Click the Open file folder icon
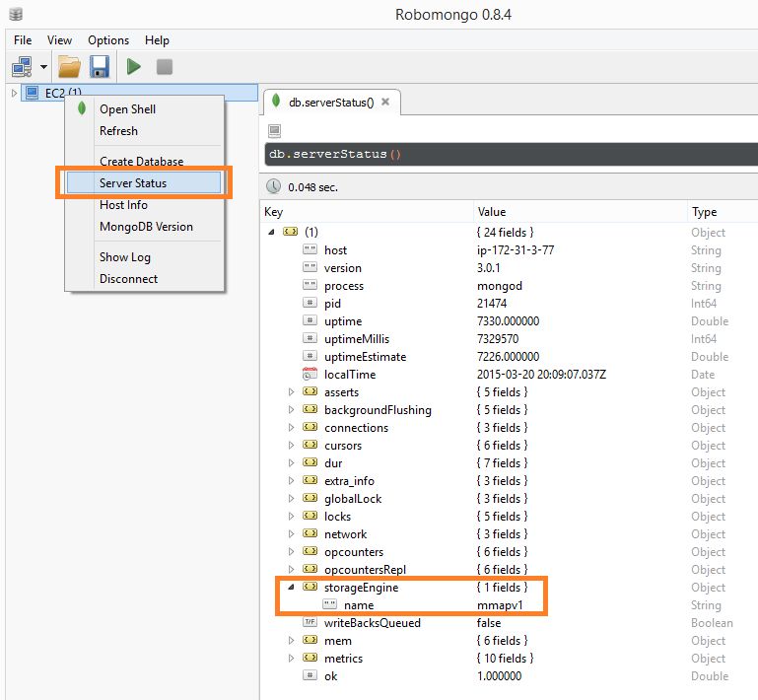Screen dimensions: 758x700 (69, 67)
